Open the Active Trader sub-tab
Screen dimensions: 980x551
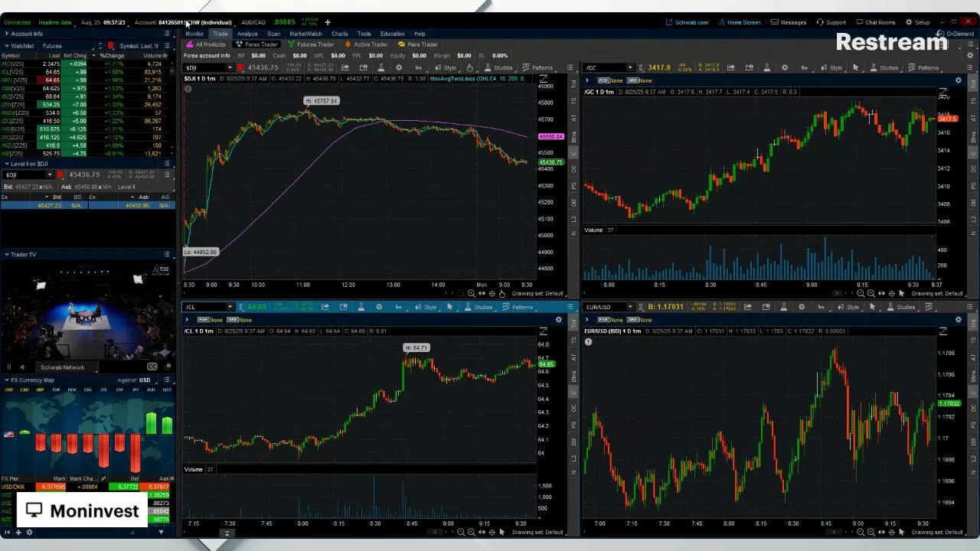pyautogui.click(x=367, y=44)
